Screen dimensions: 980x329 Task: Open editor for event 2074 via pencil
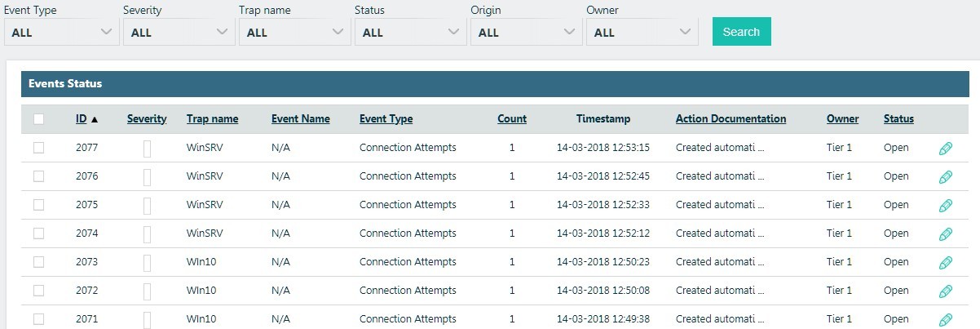[945, 234]
